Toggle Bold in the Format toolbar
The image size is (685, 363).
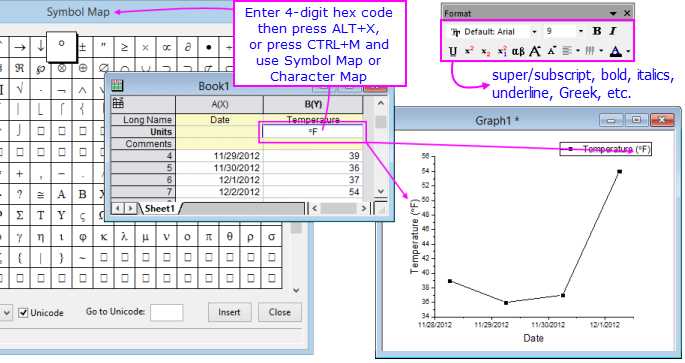597,31
